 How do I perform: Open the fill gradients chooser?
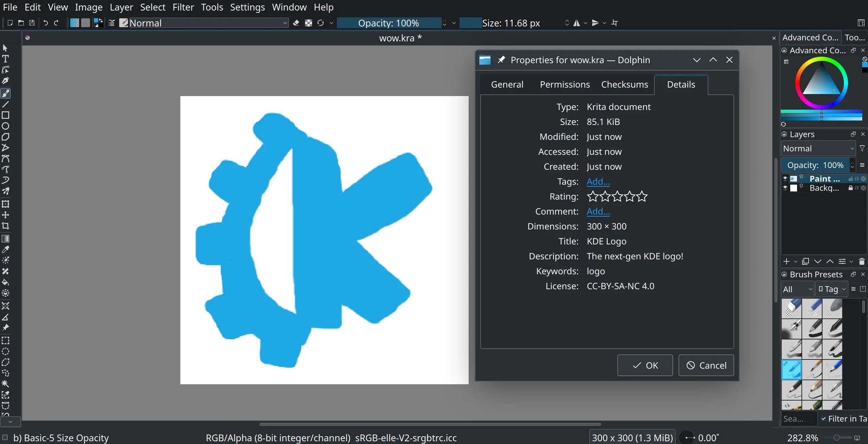(74, 23)
